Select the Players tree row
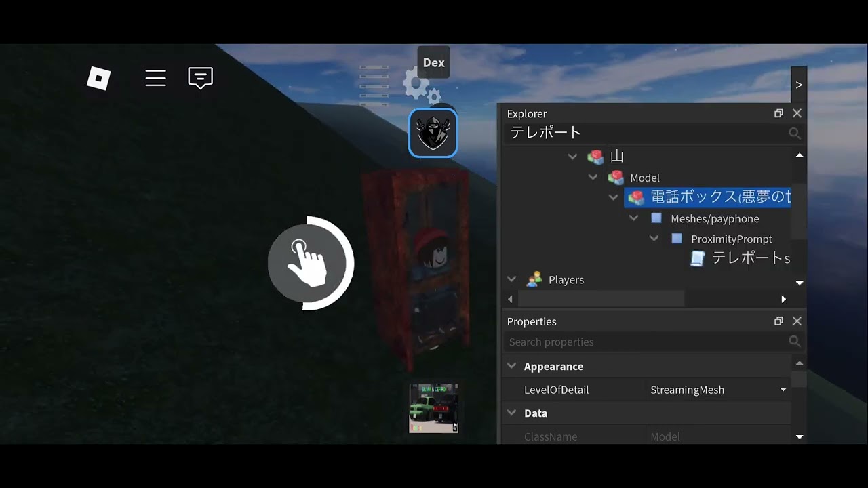The width and height of the screenshot is (868, 488). (566, 280)
